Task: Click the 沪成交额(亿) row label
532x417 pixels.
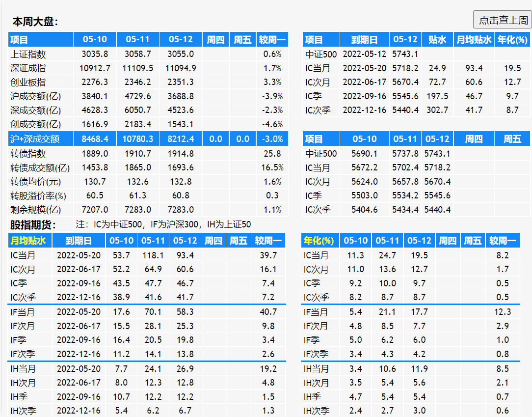Action: tap(36, 96)
